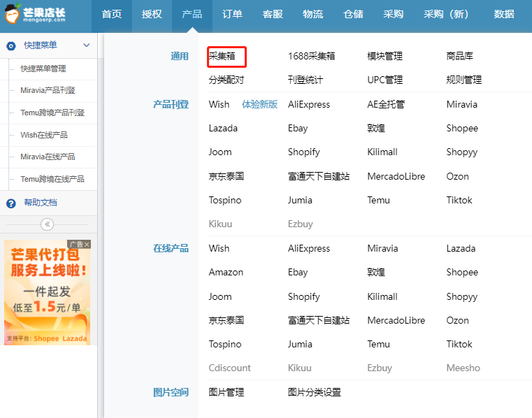Open Shopify under 产品刊登

click(303, 152)
